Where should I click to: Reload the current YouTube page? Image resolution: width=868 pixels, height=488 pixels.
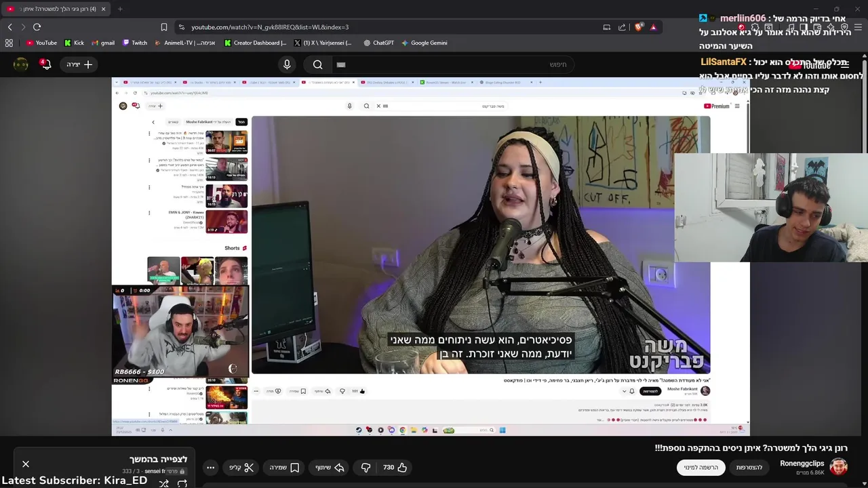pos(37,27)
